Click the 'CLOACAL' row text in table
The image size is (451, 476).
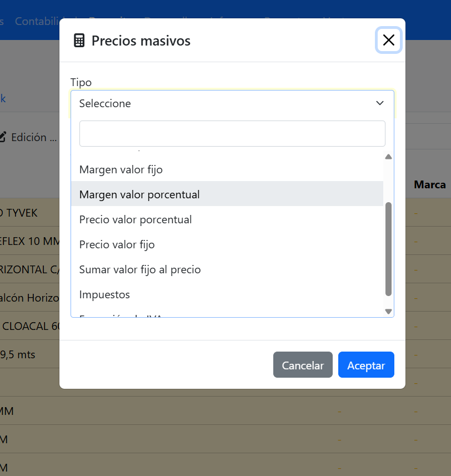31,327
